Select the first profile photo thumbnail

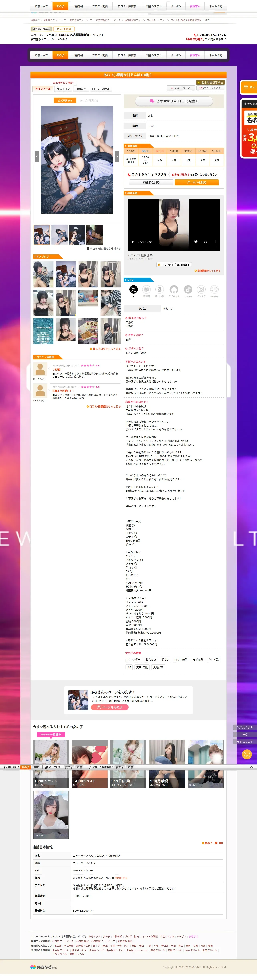[x=42, y=234]
